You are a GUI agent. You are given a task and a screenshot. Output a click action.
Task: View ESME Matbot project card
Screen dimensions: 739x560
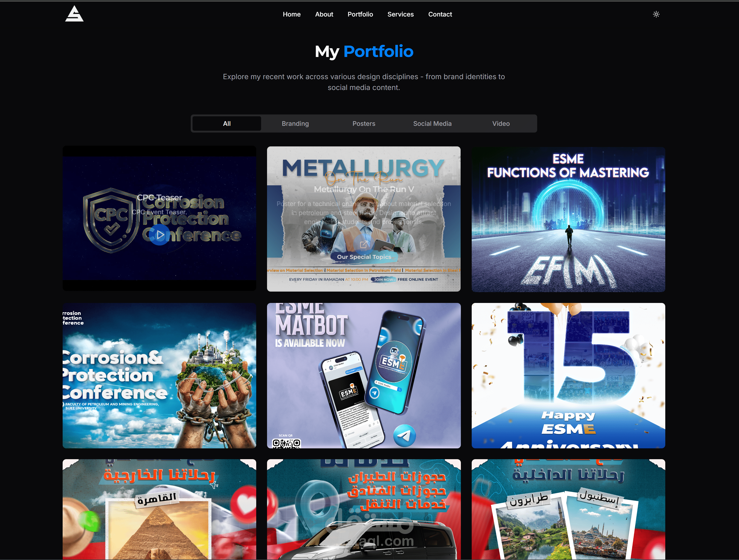pos(363,375)
